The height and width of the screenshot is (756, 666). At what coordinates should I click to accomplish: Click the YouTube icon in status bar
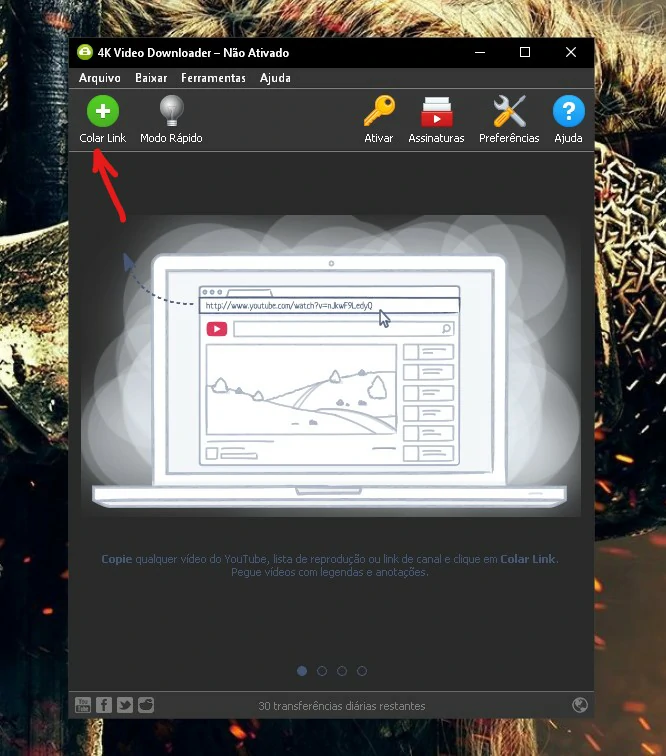point(83,705)
